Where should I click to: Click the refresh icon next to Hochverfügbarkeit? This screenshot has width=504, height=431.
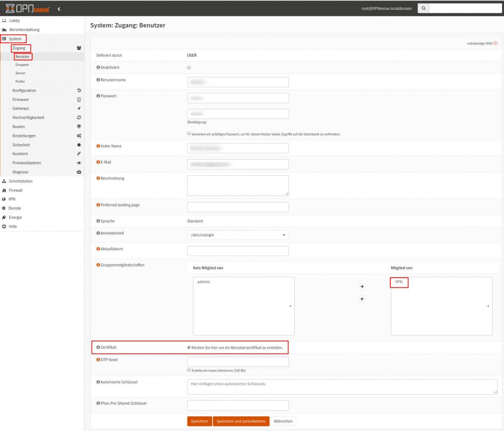pos(78,117)
